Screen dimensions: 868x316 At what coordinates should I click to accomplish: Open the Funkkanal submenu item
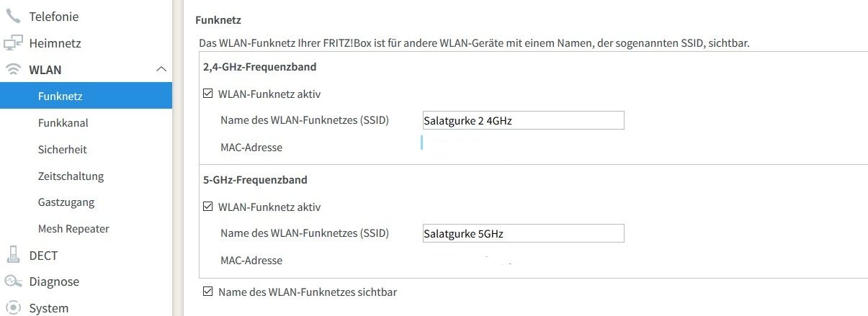point(63,123)
